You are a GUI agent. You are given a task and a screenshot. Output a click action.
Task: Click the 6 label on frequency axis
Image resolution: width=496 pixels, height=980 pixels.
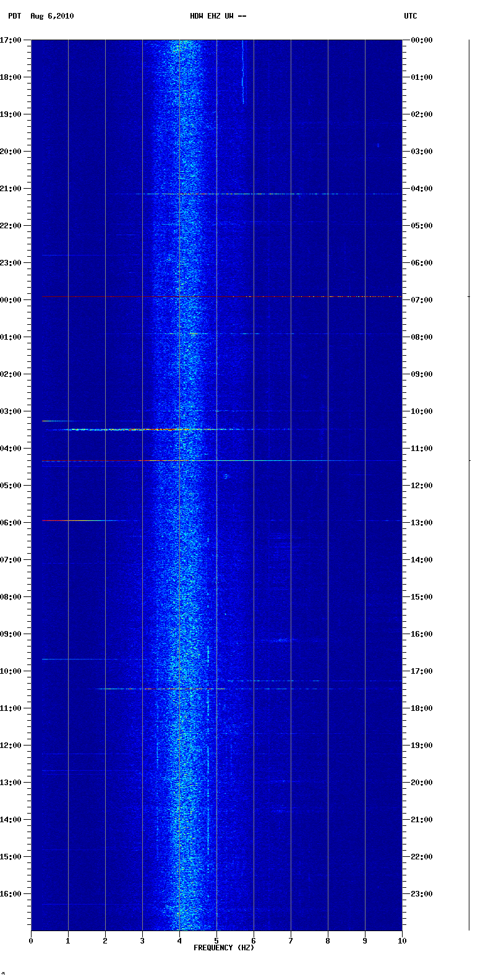[254, 941]
